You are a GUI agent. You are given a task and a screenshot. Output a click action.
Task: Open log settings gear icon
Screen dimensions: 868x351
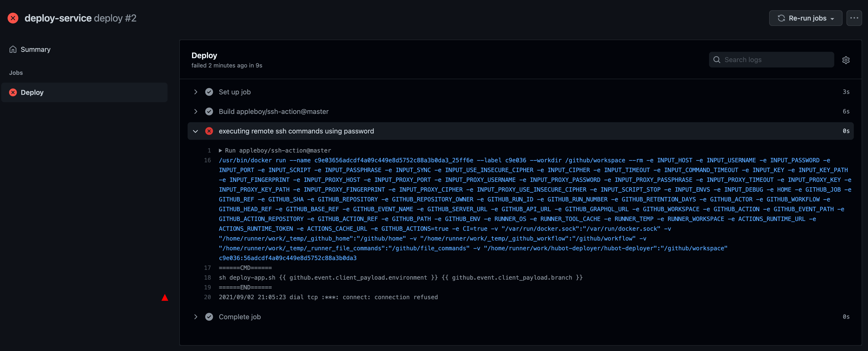pyautogui.click(x=846, y=60)
